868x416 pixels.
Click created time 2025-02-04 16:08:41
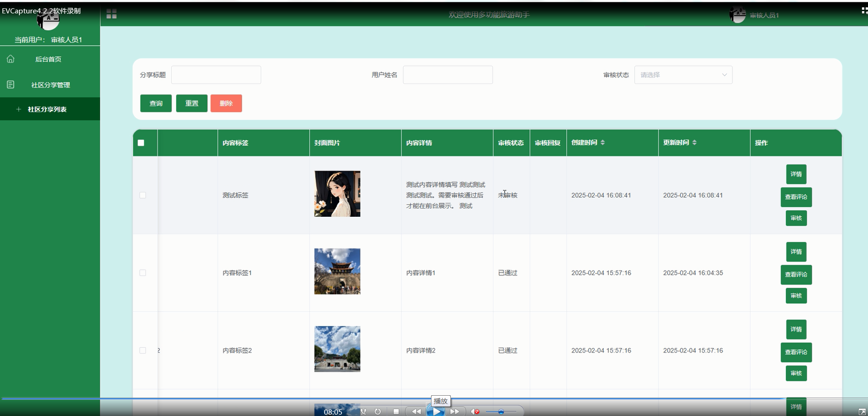(x=601, y=195)
